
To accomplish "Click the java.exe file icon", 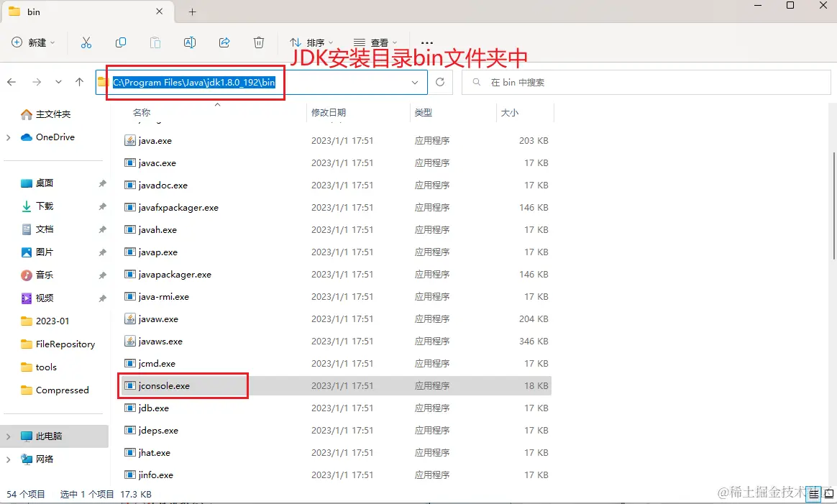I will pos(129,141).
